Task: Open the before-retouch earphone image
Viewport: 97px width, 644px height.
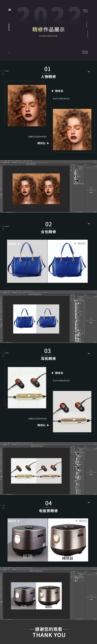Action: pyautogui.click(x=27, y=387)
